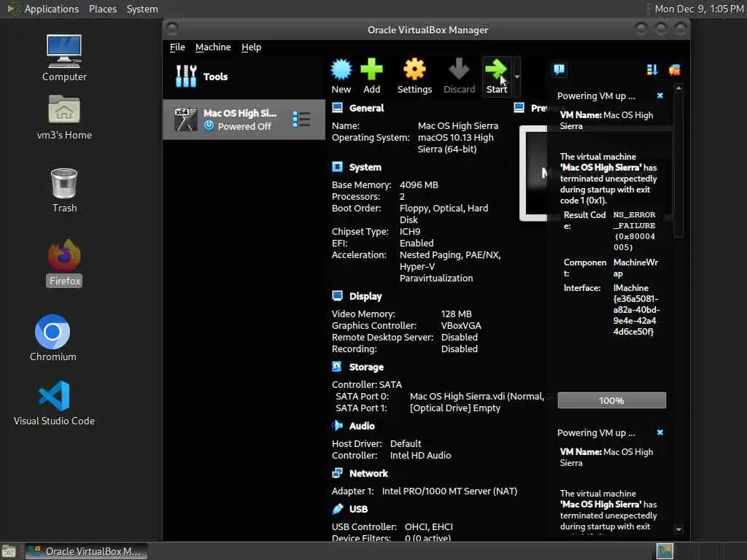Click the Tools icon in sidebar

pos(186,76)
